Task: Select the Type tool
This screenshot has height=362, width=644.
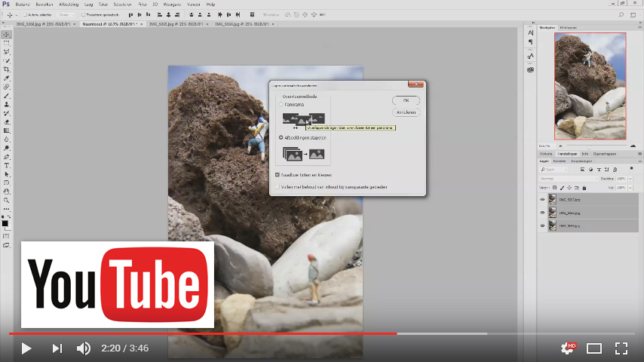Action: (x=7, y=165)
